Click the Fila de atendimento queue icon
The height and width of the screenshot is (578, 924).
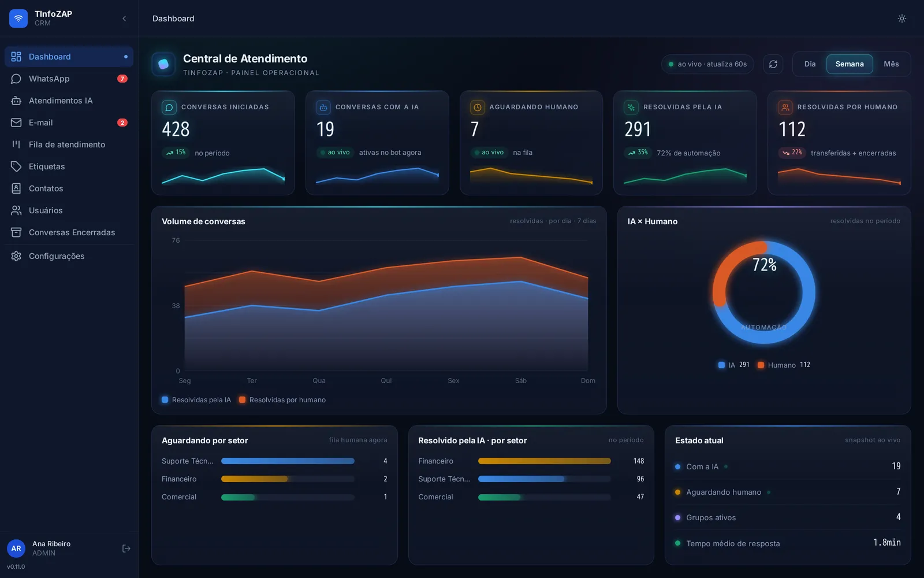pos(16,144)
